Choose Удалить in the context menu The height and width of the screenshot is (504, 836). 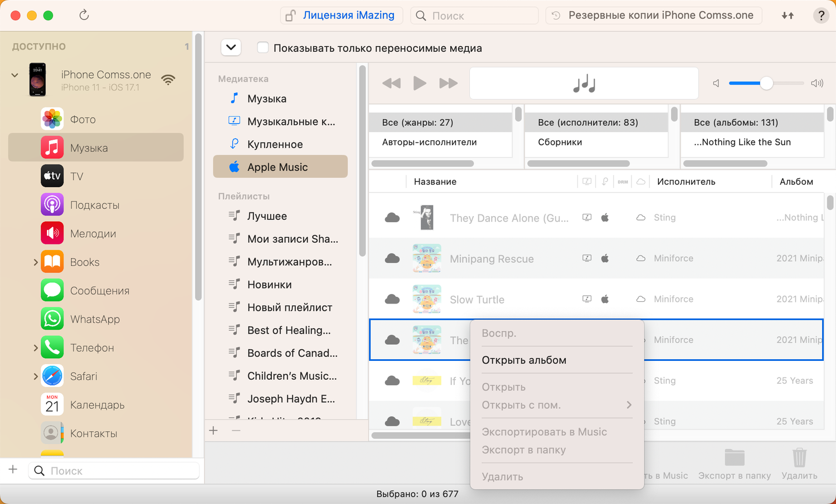pyautogui.click(x=557, y=477)
